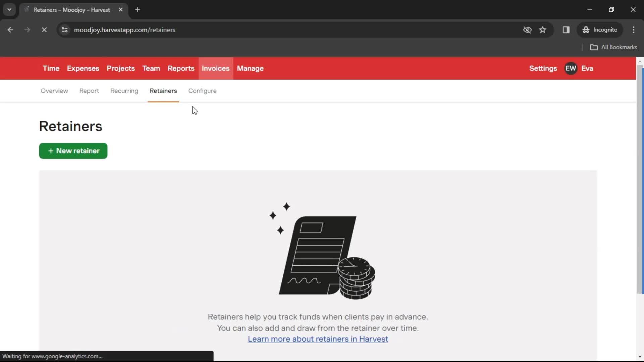Toggle the browser sidebar panel
The width and height of the screenshot is (644, 362).
[x=566, y=29]
